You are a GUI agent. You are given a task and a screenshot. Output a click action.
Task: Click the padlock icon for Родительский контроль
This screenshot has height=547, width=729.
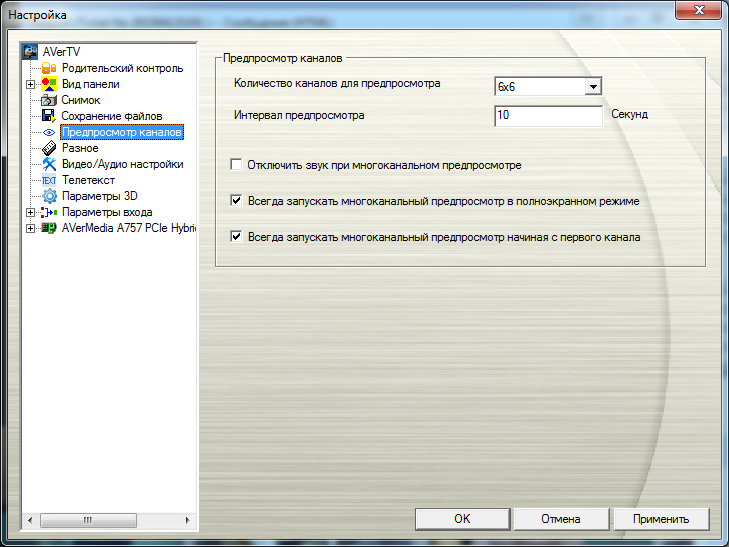tap(49, 68)
